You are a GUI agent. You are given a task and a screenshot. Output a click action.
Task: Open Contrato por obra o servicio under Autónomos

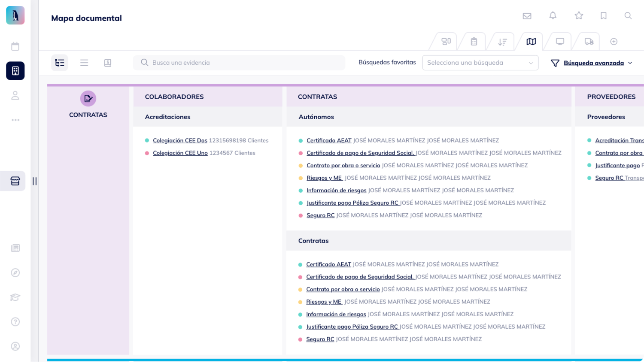tap(343, 165)
